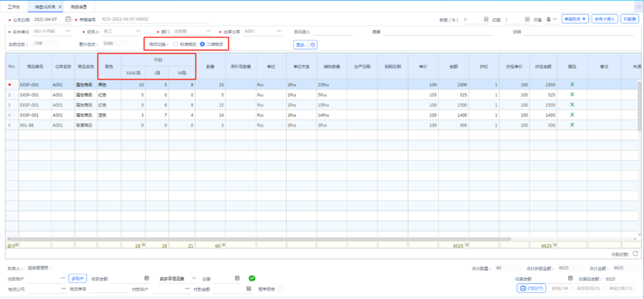Click calculator icon beside 收款金额 field
The height and width of the screenshot is (299, 644).
pyautogui.click(x=147, y=278)
